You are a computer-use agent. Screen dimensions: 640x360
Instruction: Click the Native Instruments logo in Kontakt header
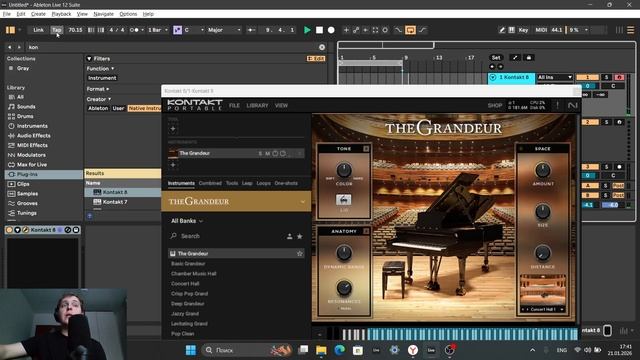pyautogui.click(x=573, y=106)
